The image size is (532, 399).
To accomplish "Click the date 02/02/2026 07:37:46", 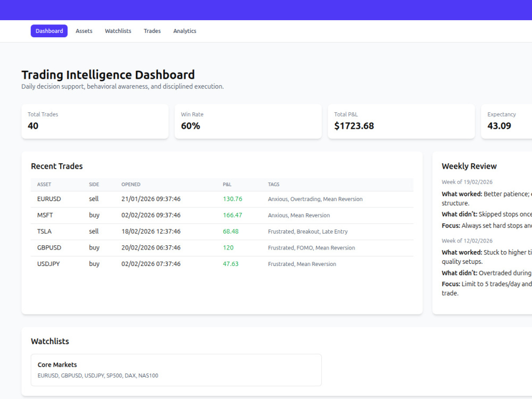I will [151, 264].
